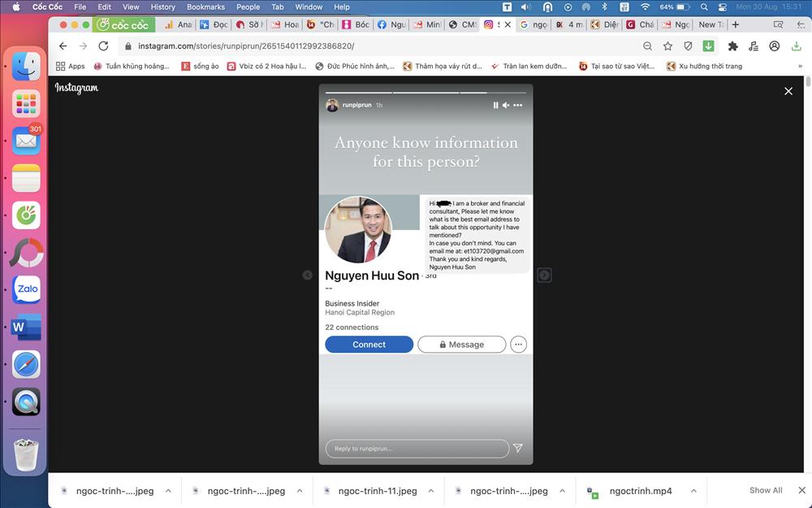Expand options for ngoc-trinh-11.jpeg download
The image size is (812, 508).
point(431,491)
